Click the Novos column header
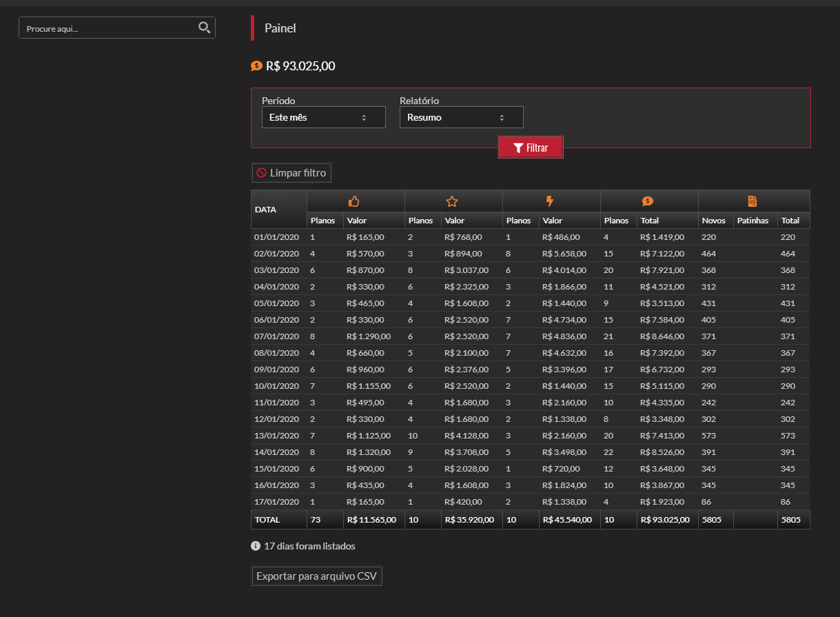 click(x=713, y=221)
